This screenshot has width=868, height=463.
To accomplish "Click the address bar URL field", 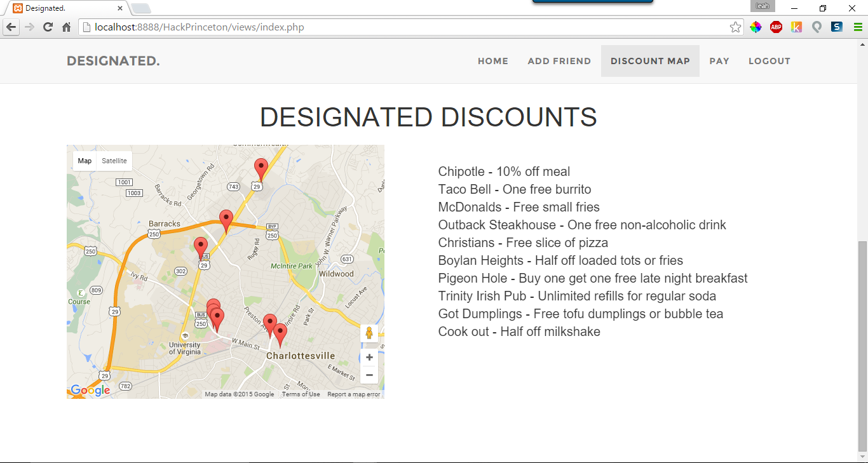I will (x=410, y=27).
